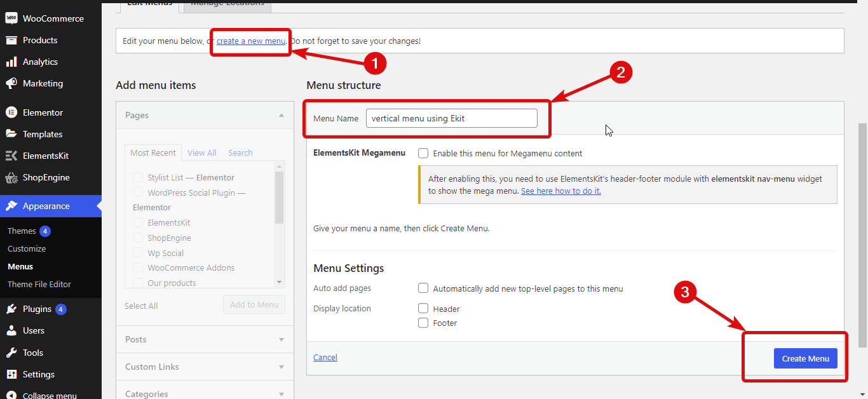Click the Add to Menu button
The width and height of the screenshot is (868, 399).
point(254,304)
